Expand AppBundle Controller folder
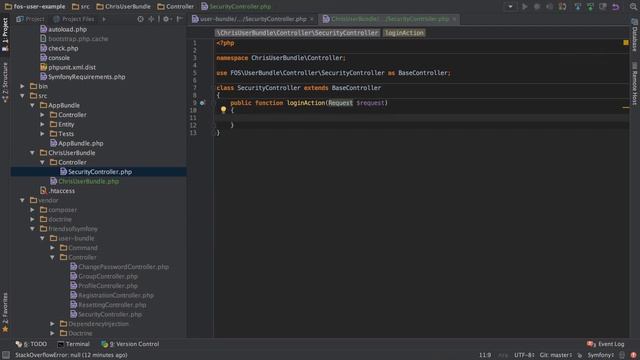The image size is (640, 360). tap(42, 115)
